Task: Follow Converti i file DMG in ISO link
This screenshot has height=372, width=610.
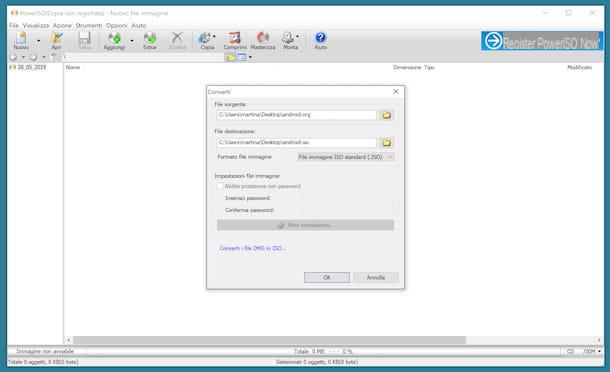Action: pos(252,248)
